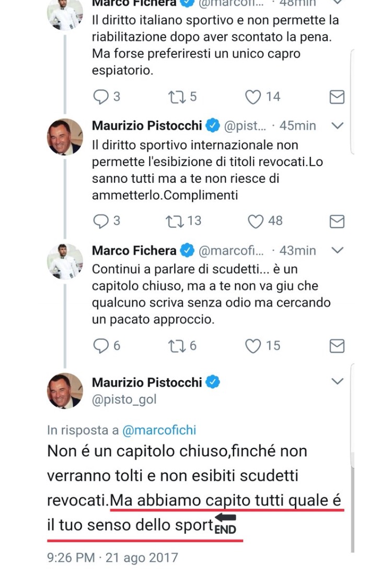Reply to Fichera's 43min tweet
Image resolution: width=392 pixels, height=572 pixels.
coord(100,346)
